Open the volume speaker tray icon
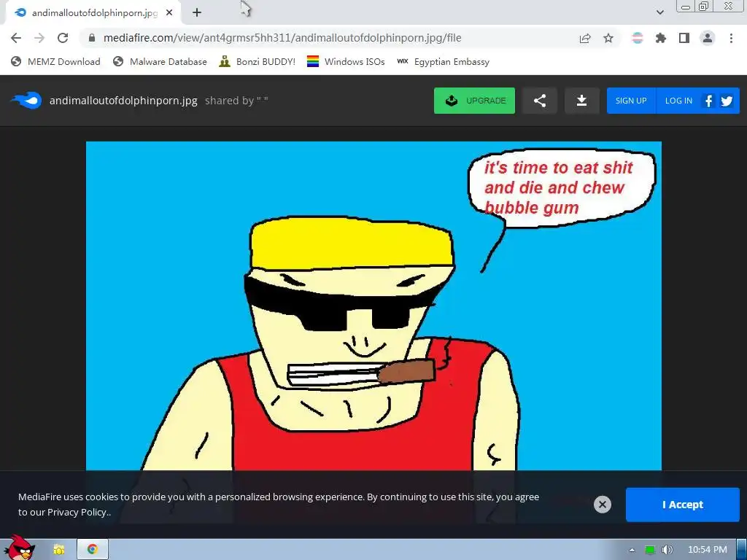747x560 pixels. point(667,550)
